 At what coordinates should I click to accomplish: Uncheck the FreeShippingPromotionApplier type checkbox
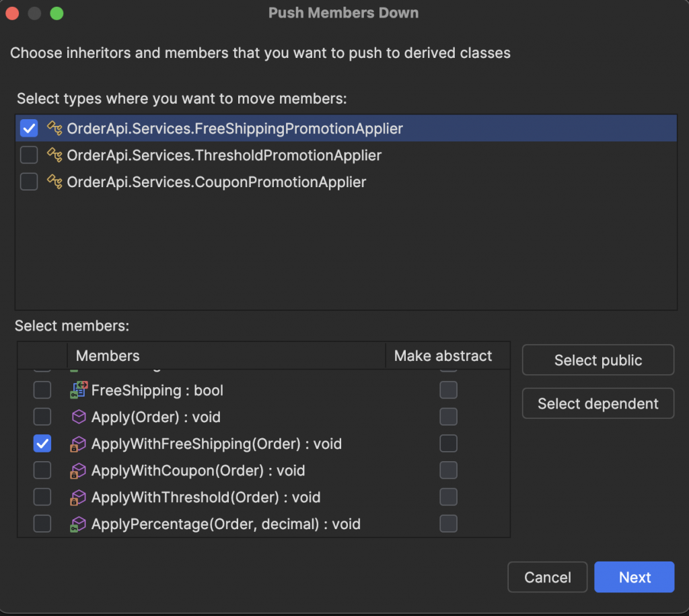pyautogui.click(x=29, y=128)
